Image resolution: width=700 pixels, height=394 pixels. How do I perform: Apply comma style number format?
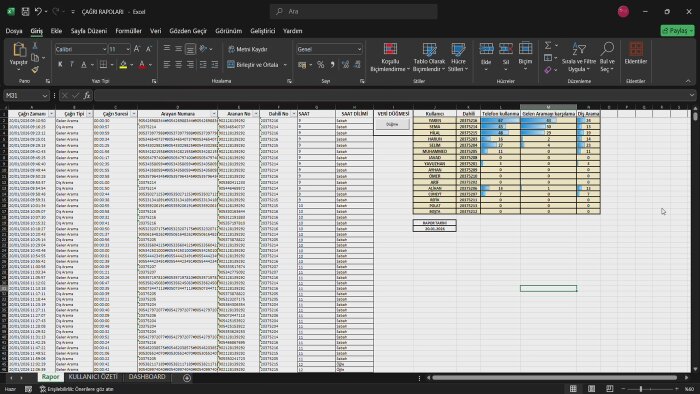(333, 65)
